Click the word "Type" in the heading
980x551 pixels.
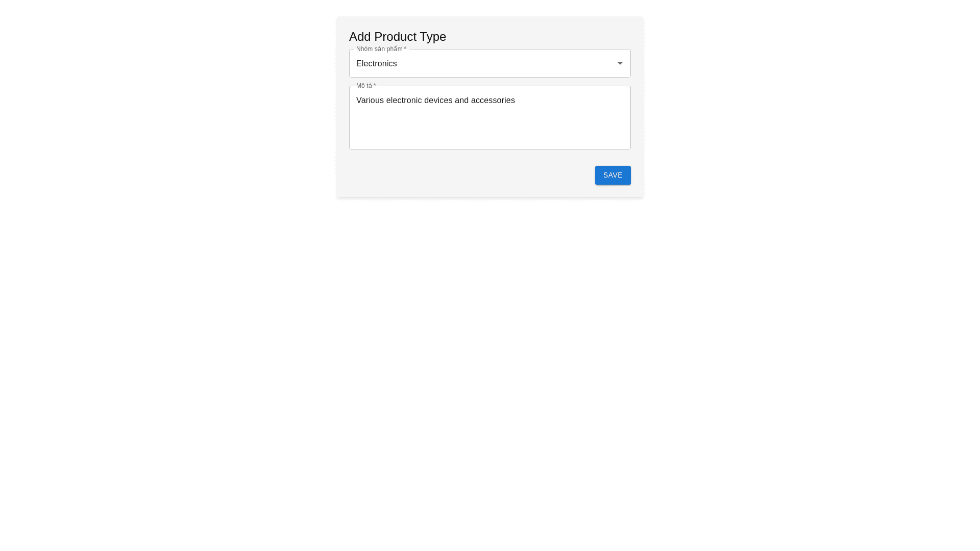pos(432,37)
